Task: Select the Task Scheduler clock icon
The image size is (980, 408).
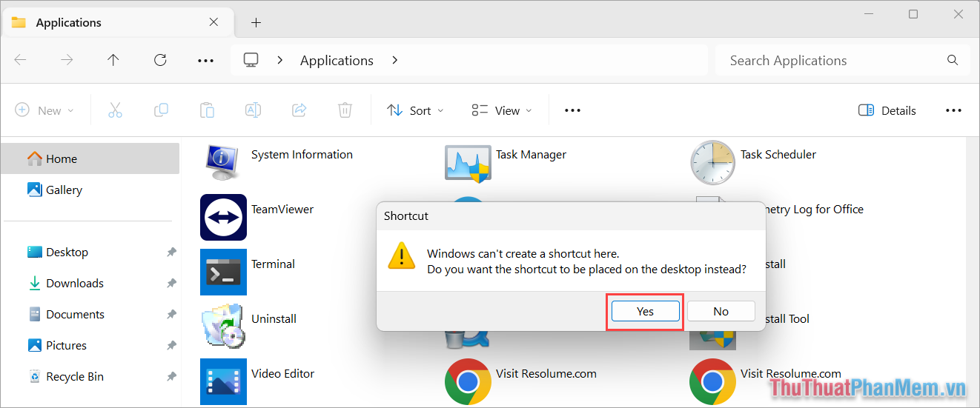Action: 712,162
